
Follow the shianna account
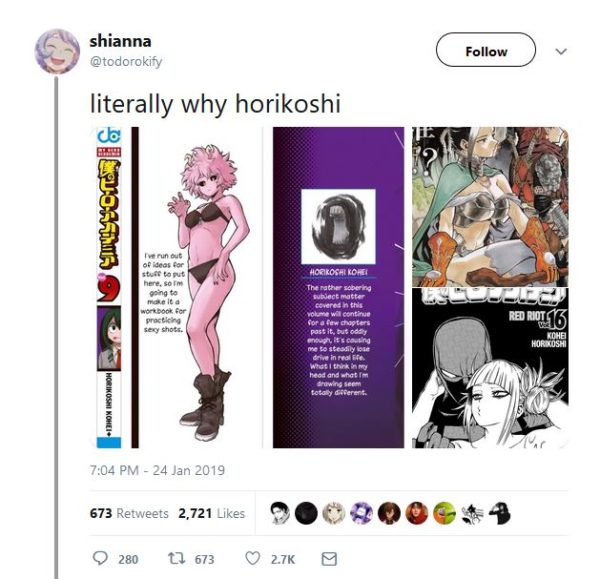pos(486,50)
